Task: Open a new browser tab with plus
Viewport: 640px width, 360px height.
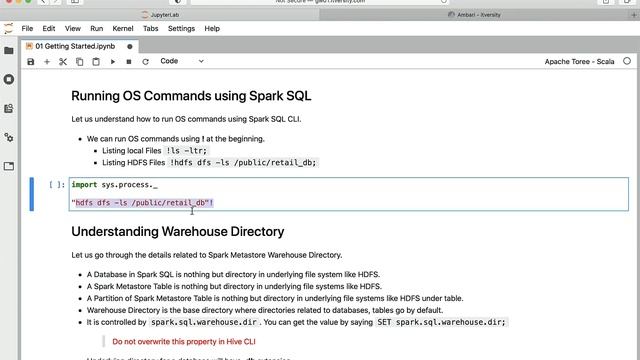Action: coord(634,15)
